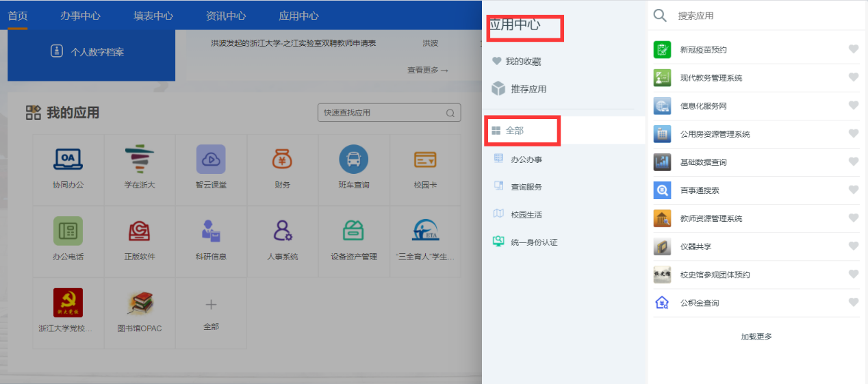Image resolution: width=868 pixels, height=384 pixels.
Task: Open the 办事中心 tab
Action: pyautogui.click(x=80, y=15)
